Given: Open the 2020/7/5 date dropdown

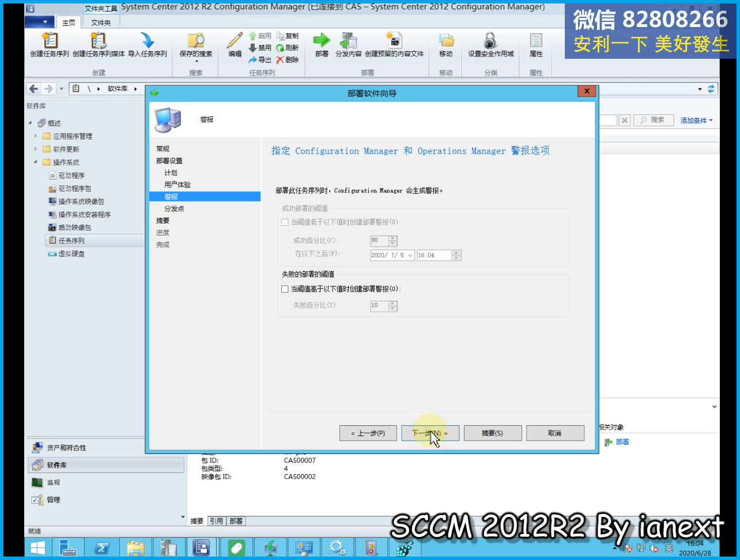Looking at the screenshot, I should (x=410, y=255).
